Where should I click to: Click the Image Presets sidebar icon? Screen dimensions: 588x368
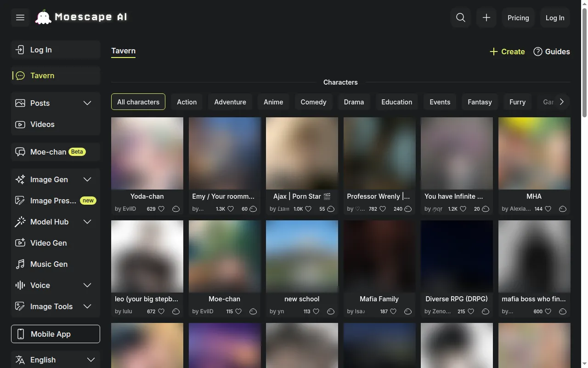(x=20, y=201)
